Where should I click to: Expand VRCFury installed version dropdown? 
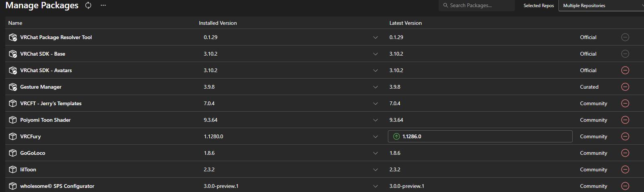point(375,136)
